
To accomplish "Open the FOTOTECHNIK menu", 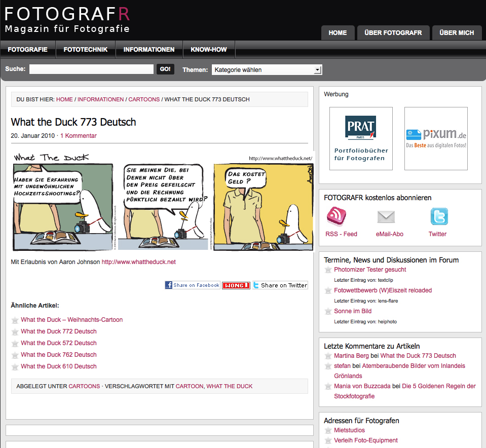I will click(x=86, y=50).
